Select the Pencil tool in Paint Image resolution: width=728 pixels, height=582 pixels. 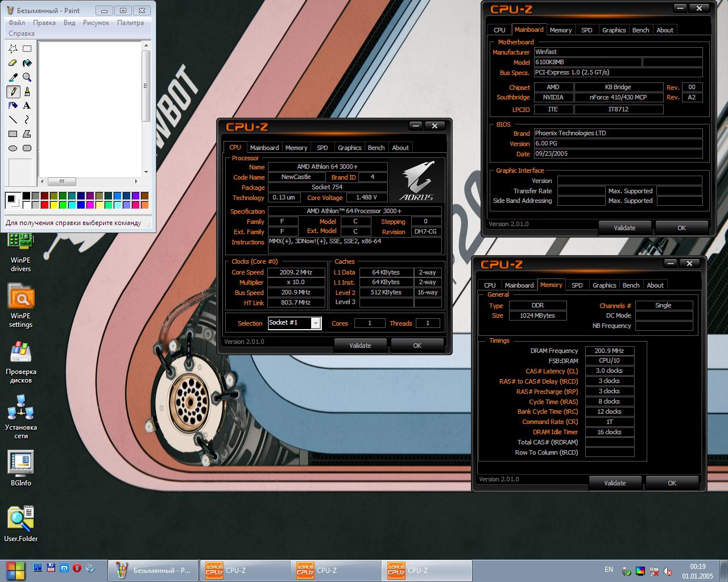13,92
